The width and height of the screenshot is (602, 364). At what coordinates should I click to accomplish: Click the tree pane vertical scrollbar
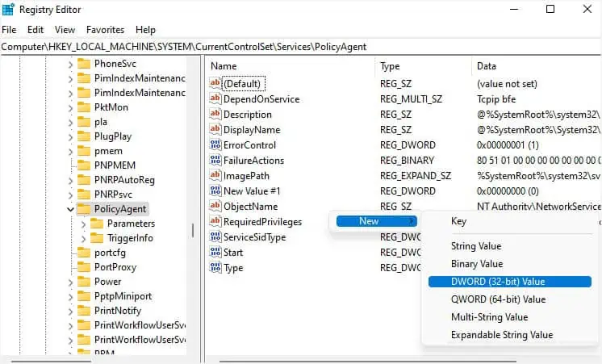pos(192,229)
